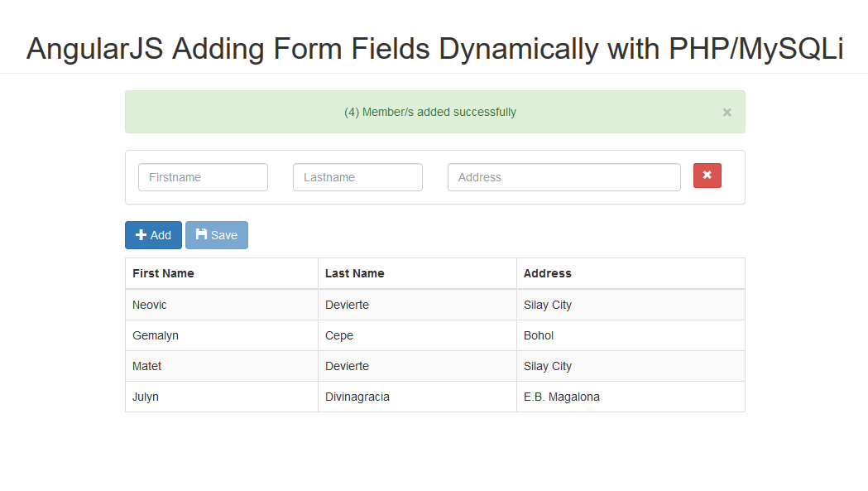Select the Bohol address cell
The width and height of the screenshot is (868, 491).
point(539,335)
